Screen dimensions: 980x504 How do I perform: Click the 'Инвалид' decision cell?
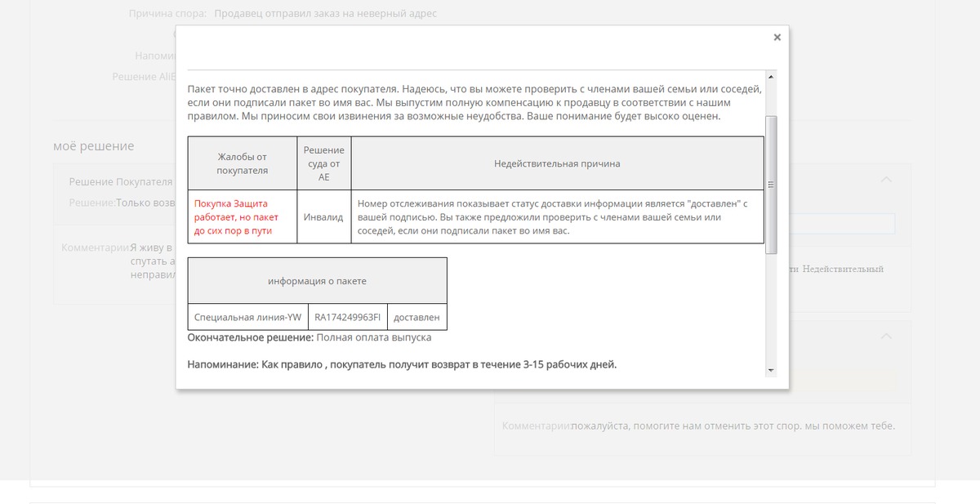(323, 217)
